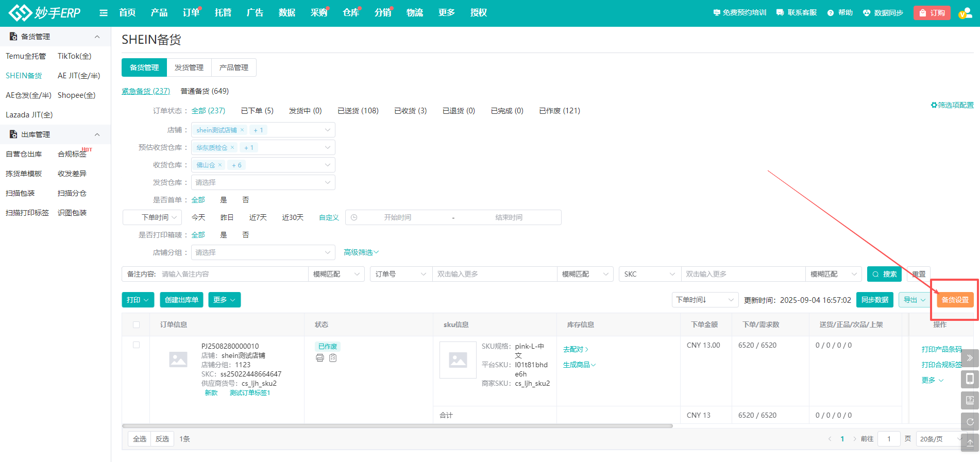Click 打印产品条码 link

942,349
